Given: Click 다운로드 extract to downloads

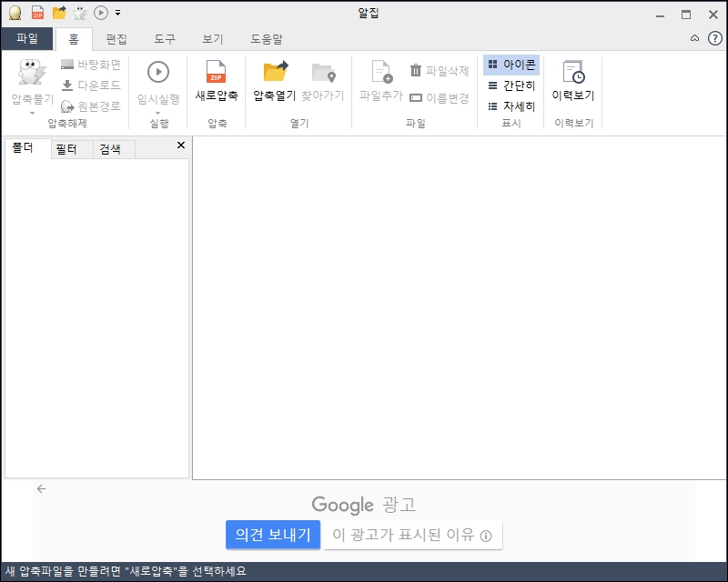Looking at the screenshot, I should 91,85.
